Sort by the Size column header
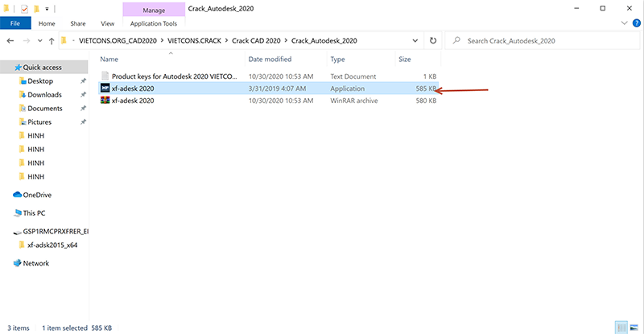The image size is (644, 334). click(405, 60)
